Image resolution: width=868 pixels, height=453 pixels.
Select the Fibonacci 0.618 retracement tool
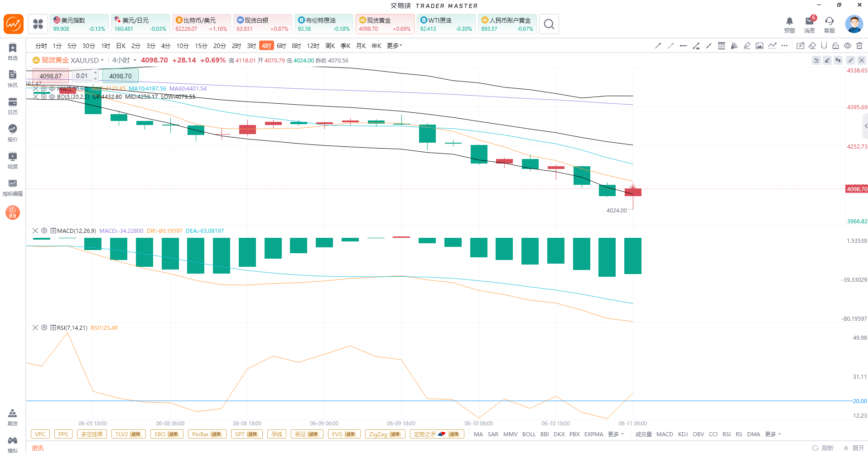721,46
